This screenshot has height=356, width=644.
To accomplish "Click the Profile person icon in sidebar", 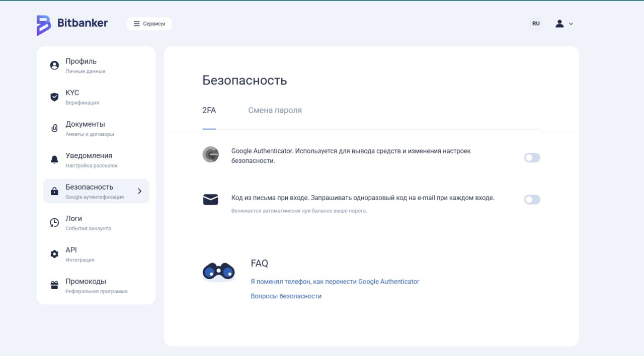I will [x=54, y=65].
